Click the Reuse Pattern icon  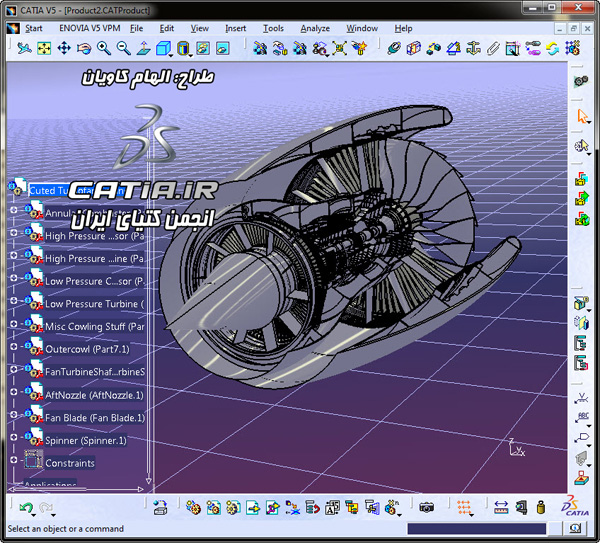click(572, 49)
